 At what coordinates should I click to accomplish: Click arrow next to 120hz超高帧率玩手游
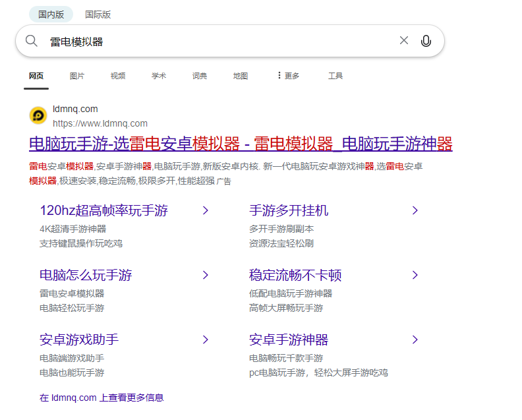[x=205, y=210]
